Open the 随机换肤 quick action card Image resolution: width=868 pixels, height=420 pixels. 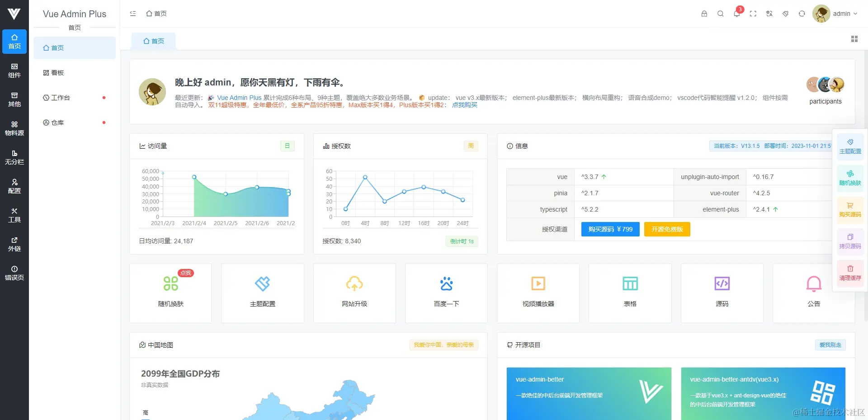[x=170, y=293]
